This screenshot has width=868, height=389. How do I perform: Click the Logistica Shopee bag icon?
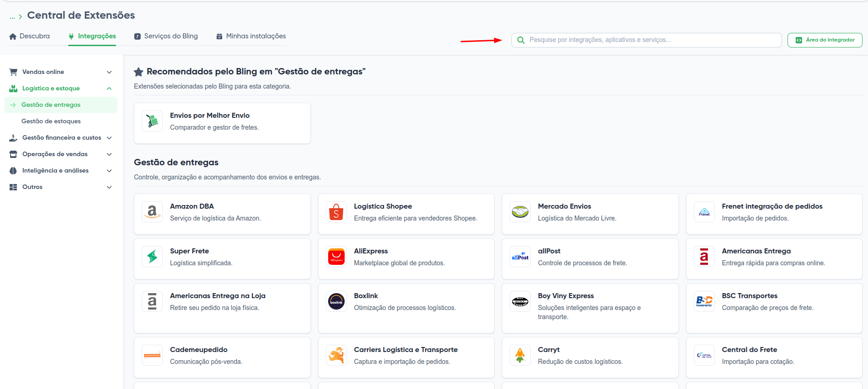click(x=336, y=212)
